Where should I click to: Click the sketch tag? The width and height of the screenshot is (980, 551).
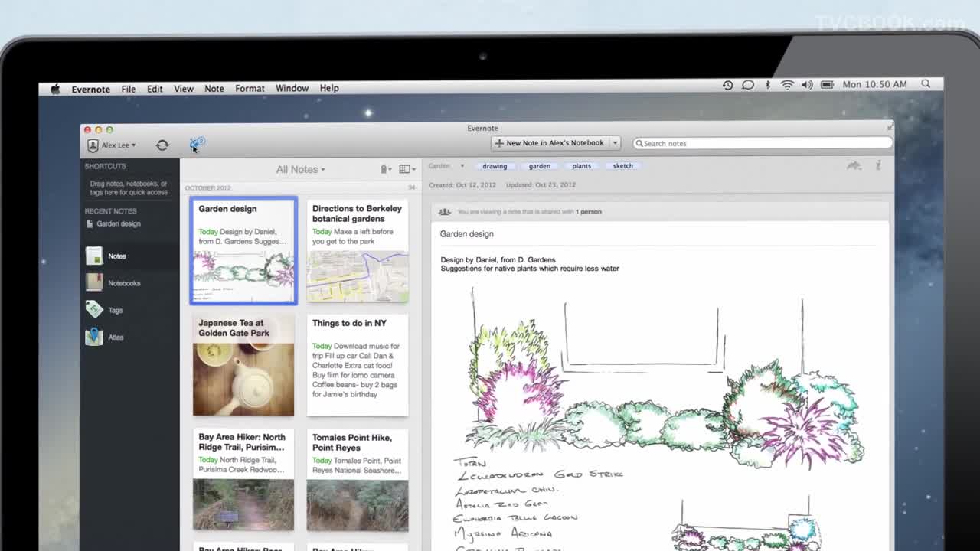[622, 166]
